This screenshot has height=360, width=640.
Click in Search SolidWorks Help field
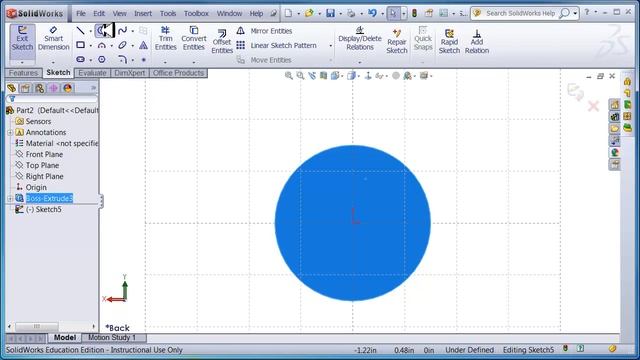521,13
